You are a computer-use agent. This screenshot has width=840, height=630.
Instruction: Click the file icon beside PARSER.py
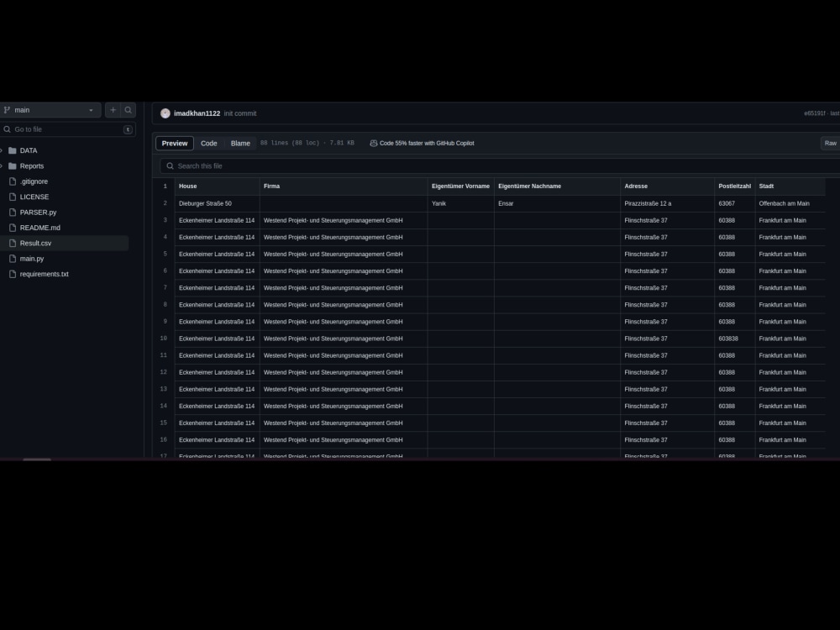point(13,212)
